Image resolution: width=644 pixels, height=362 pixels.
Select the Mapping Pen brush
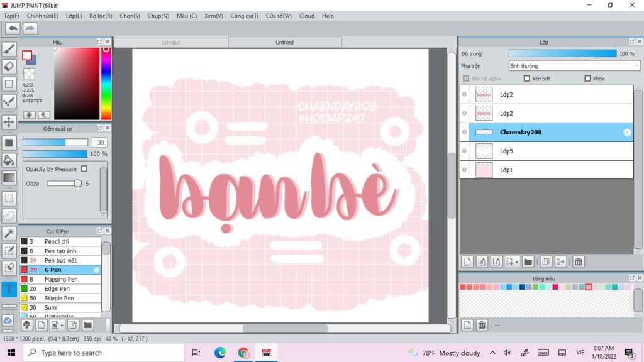tap(60, 279)
